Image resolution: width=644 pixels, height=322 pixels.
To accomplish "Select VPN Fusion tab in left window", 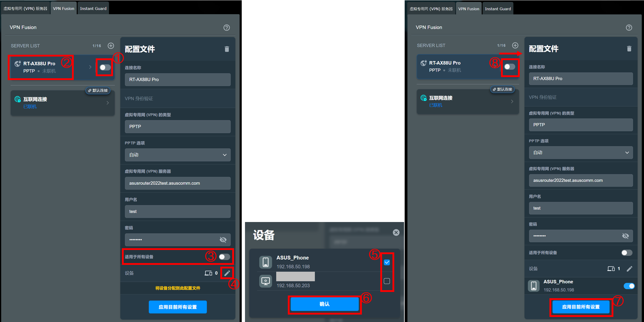I will (64, 8).
